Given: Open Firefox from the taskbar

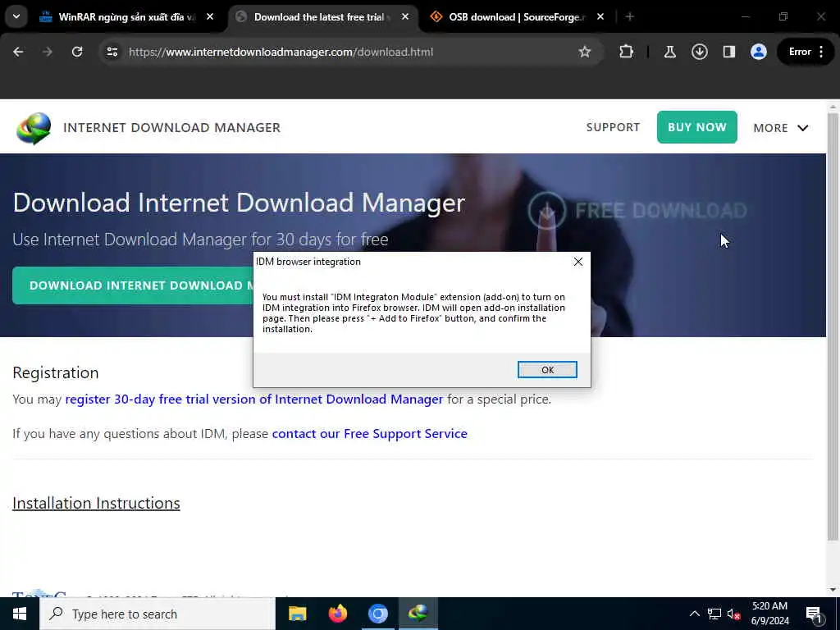Looking at the screenshot, I should (337, 614).
